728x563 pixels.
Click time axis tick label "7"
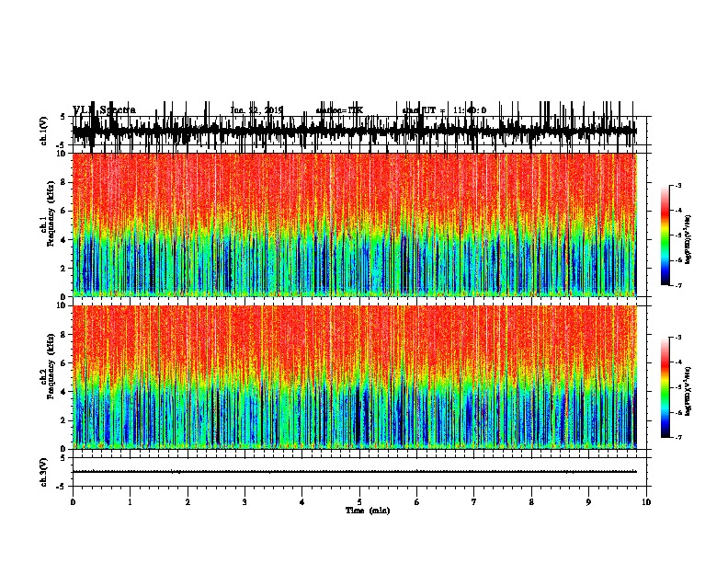(474, 502)
